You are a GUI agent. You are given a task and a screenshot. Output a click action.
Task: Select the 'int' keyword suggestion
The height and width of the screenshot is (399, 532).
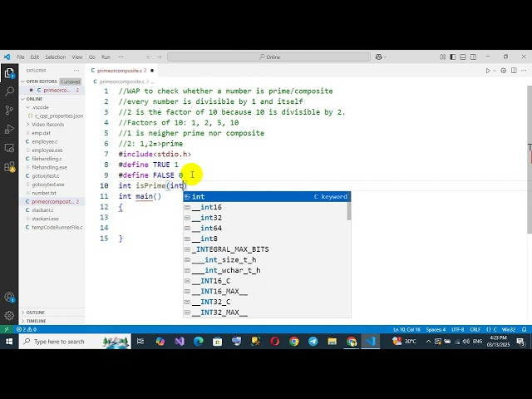click(267, 196)
